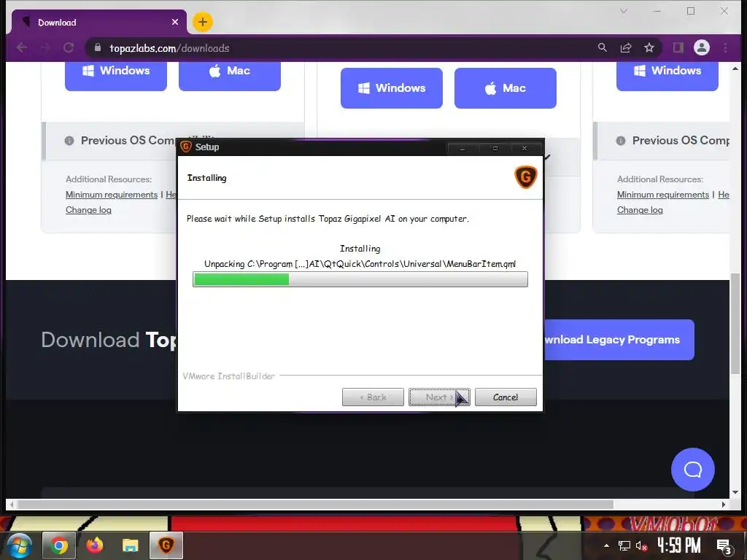Open the Chrome three-dot menu
The image size is (747, 560).
(725, 47)
